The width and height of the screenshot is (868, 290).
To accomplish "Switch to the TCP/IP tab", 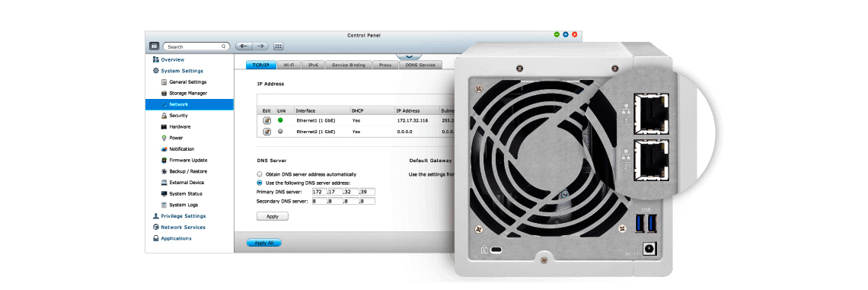I will [260, 65].
